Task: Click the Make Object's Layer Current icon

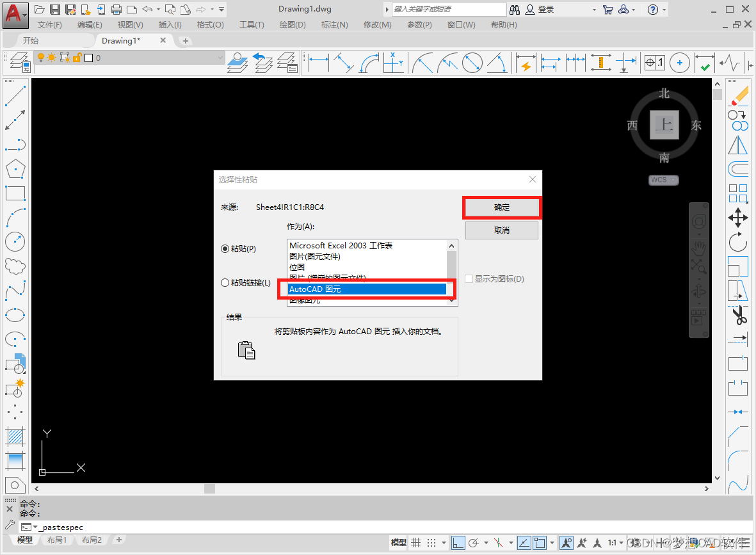Action: point(237,63)
